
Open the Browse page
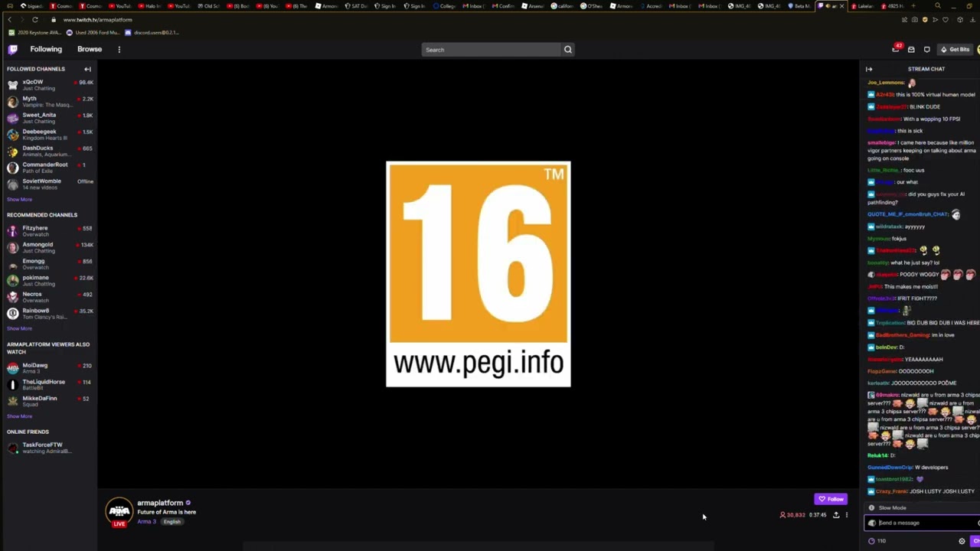pyautogui.click(x=90, y=49)
